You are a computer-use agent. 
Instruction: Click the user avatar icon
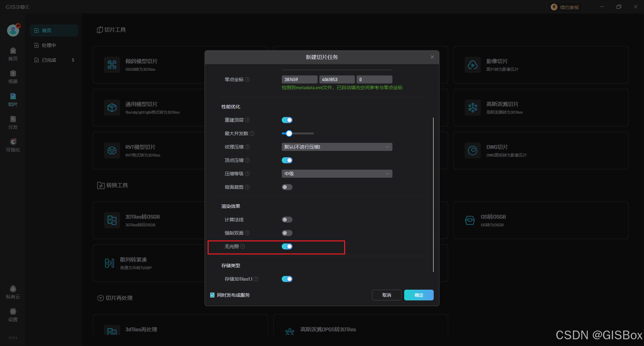click(x=13, y=30)
